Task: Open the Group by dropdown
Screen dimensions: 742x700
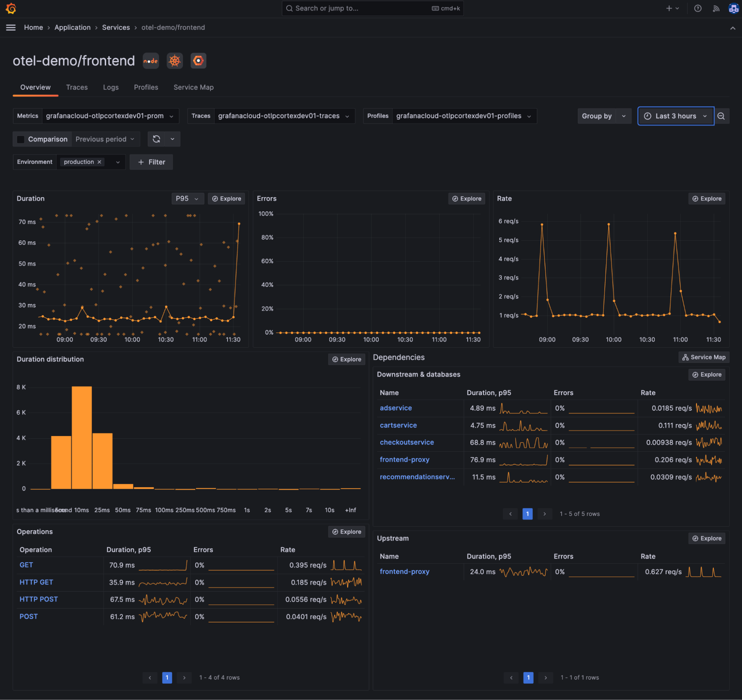Action: (604, 116)
